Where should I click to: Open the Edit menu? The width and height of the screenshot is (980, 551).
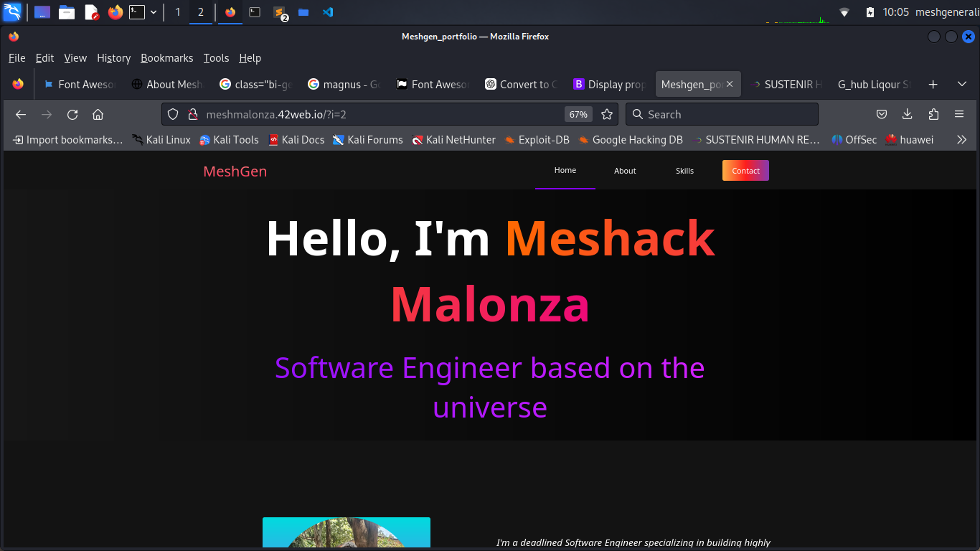pos(44,58)
